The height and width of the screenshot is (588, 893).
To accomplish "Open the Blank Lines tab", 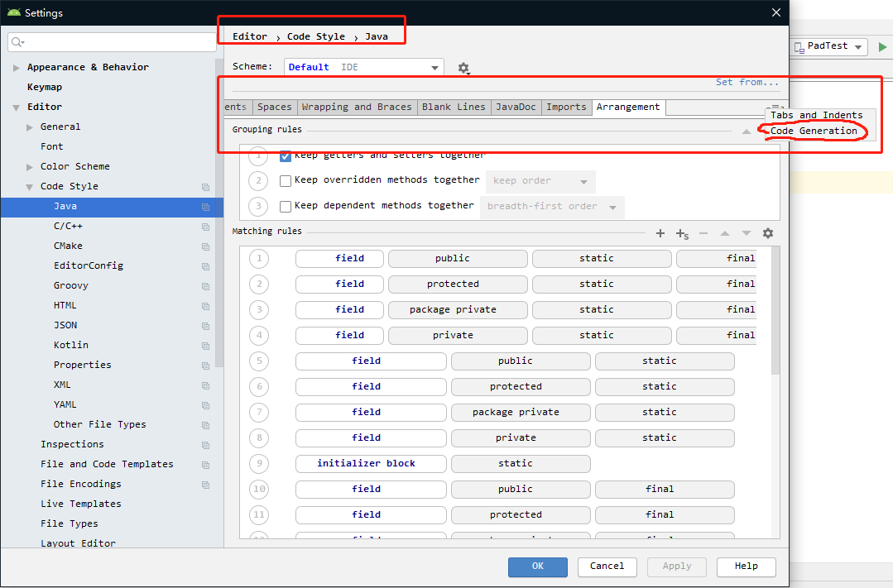I will [454, 107].
